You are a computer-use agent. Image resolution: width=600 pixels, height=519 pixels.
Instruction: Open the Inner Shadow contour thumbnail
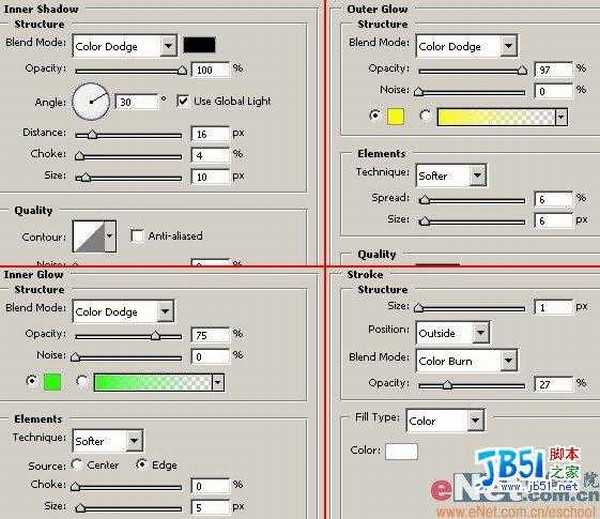(x=90, y=236)
